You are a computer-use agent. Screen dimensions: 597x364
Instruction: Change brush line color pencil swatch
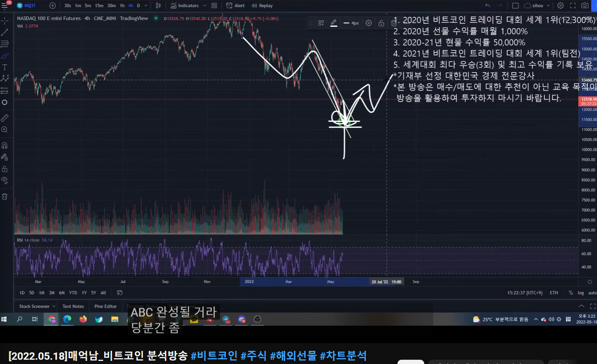(x=334, y=23)
